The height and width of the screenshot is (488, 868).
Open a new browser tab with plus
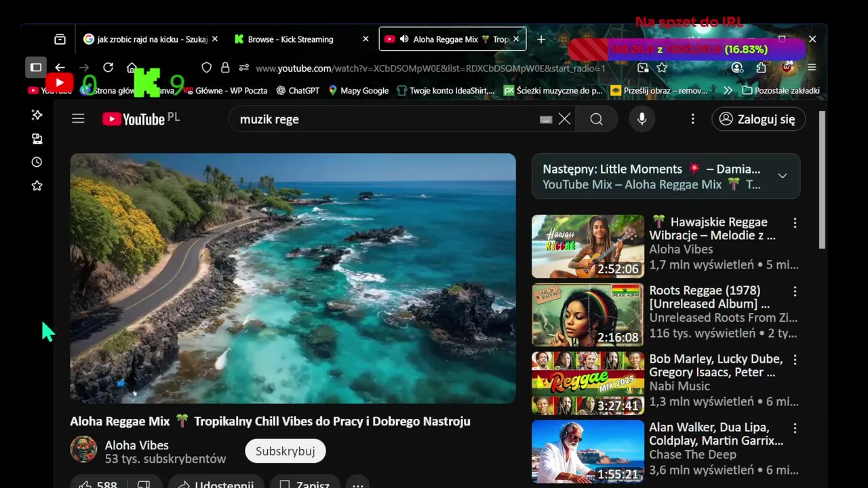[541, 39]
